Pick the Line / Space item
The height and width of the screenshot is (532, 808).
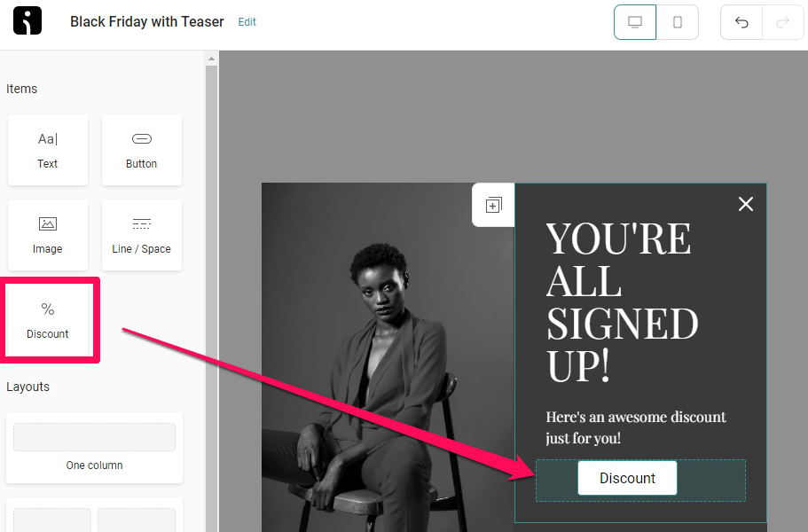tap(142, 235)
